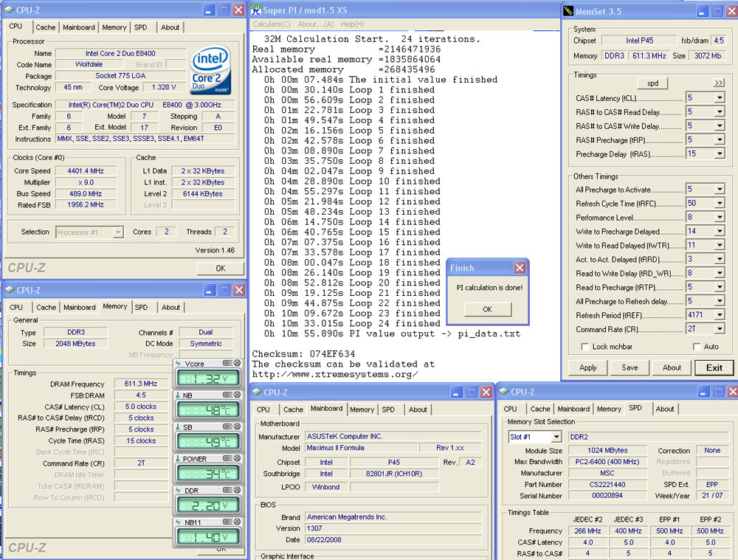Click the title icon of CPU-Z SPD window
This screenshot has height=560, width=738.
pyautogui.click(x=503, y=392)
